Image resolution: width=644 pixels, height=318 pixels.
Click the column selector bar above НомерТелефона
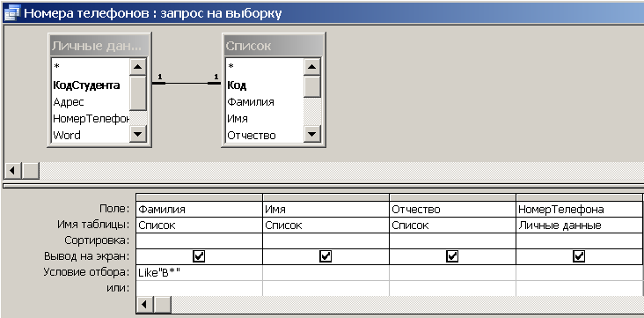click(x=579, y=197)
